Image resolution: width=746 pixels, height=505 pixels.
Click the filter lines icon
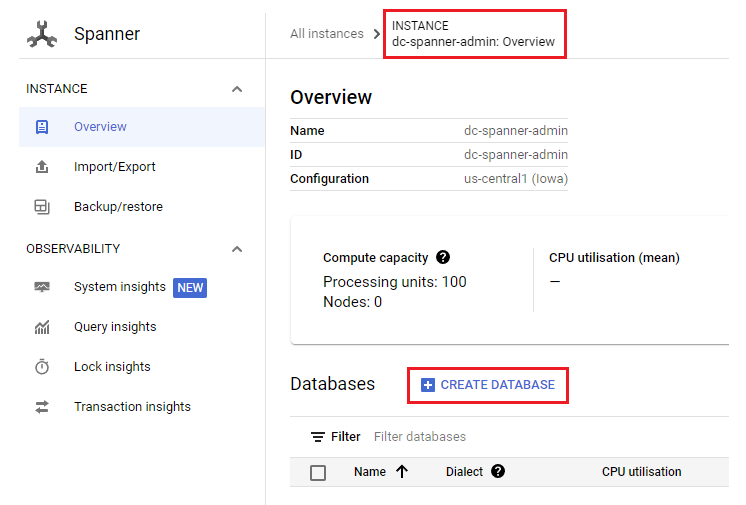pyautogui.click(x=318, y=436)
